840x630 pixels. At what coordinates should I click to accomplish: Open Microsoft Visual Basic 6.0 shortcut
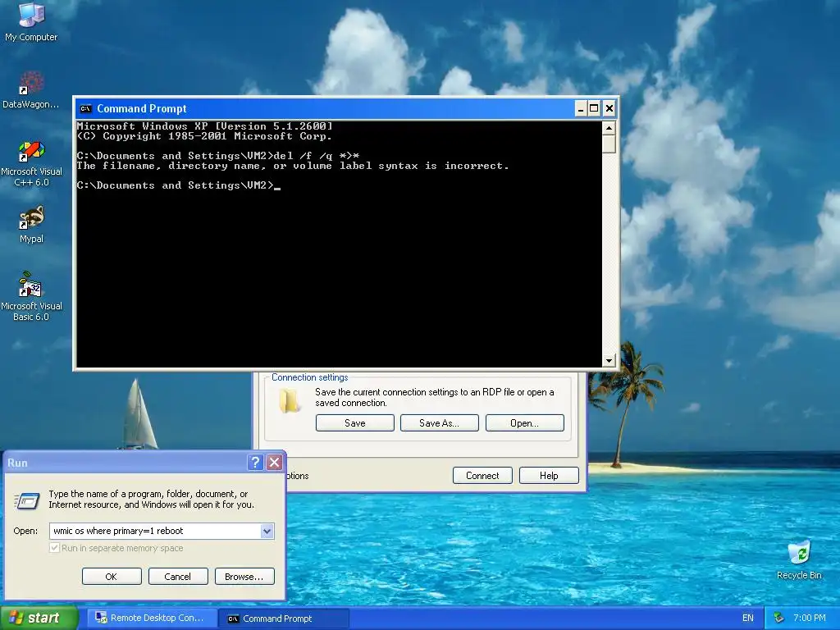point(31,297)
